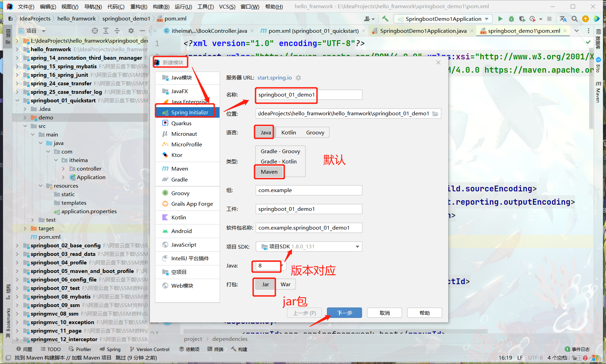
Task: Start debugging with the bug icon
Action: [x=511, y=19]
